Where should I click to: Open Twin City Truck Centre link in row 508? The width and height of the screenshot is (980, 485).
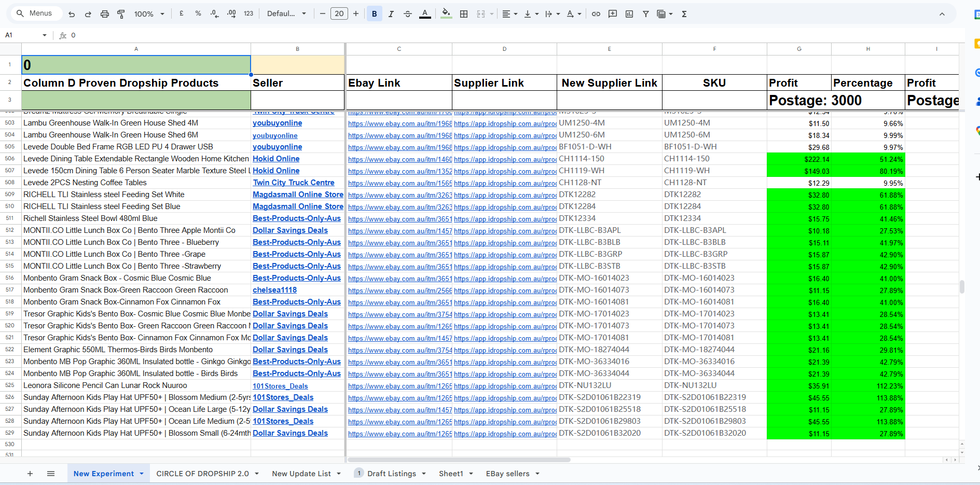(294, 183)
